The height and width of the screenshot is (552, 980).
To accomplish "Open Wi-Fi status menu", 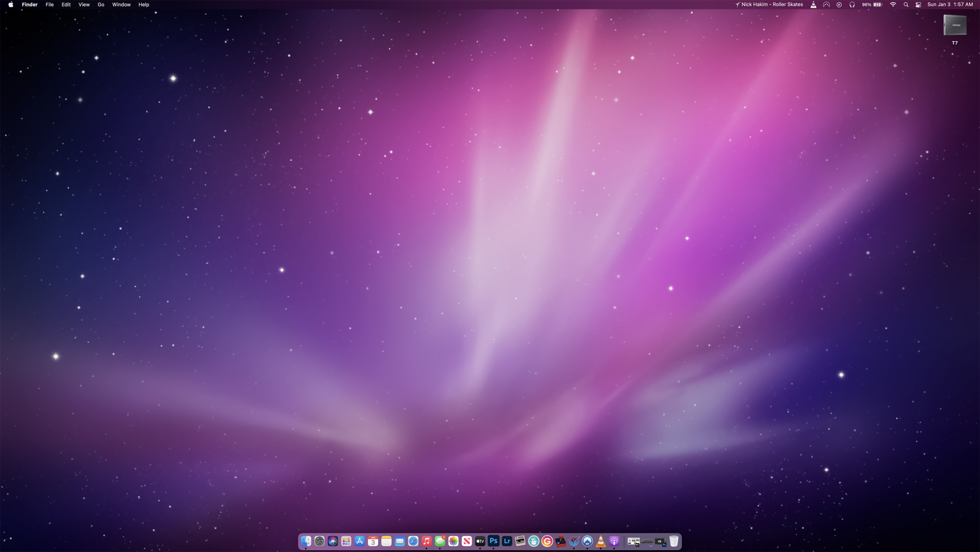I will coord(893,4).
